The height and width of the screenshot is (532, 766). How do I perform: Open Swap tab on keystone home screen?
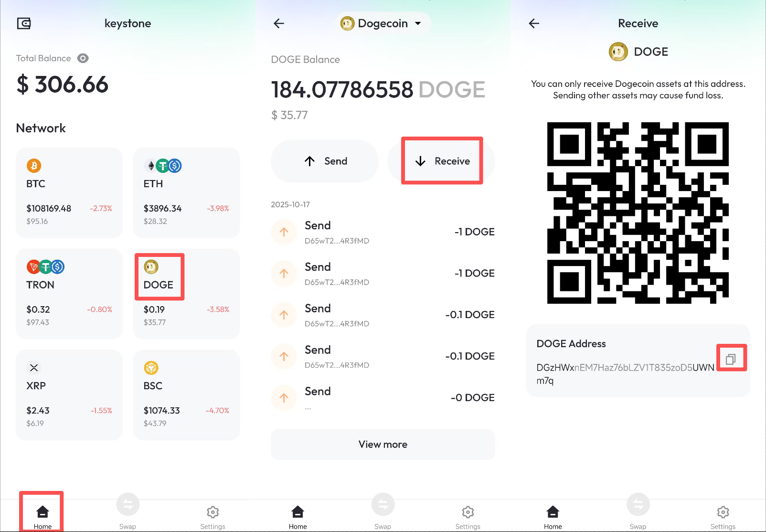[x=128, y=512]
